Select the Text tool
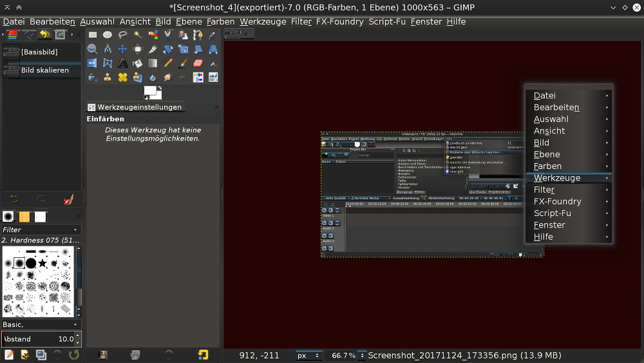This screenshot has height=363, width=644. click(122, 63)
